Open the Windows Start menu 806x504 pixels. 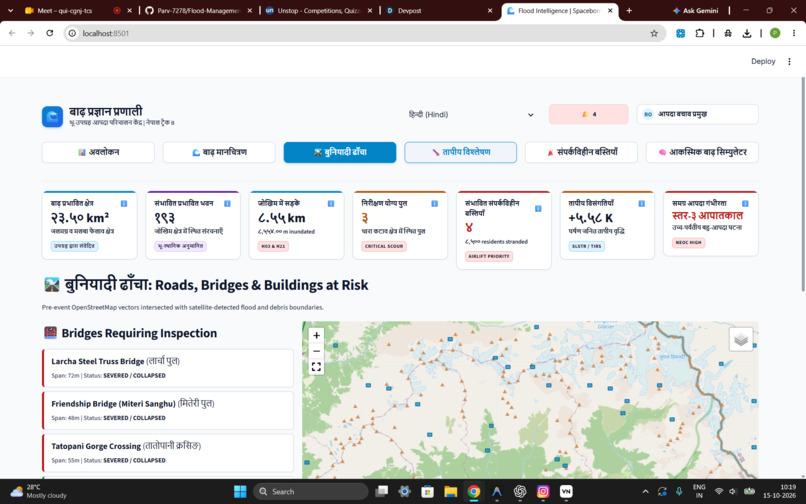[240, 492]
